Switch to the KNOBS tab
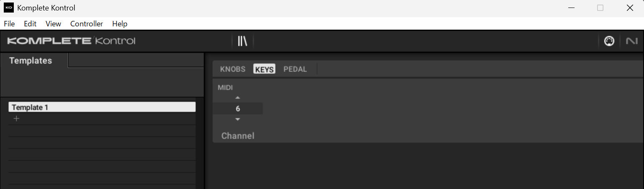 tap(233, 69)
